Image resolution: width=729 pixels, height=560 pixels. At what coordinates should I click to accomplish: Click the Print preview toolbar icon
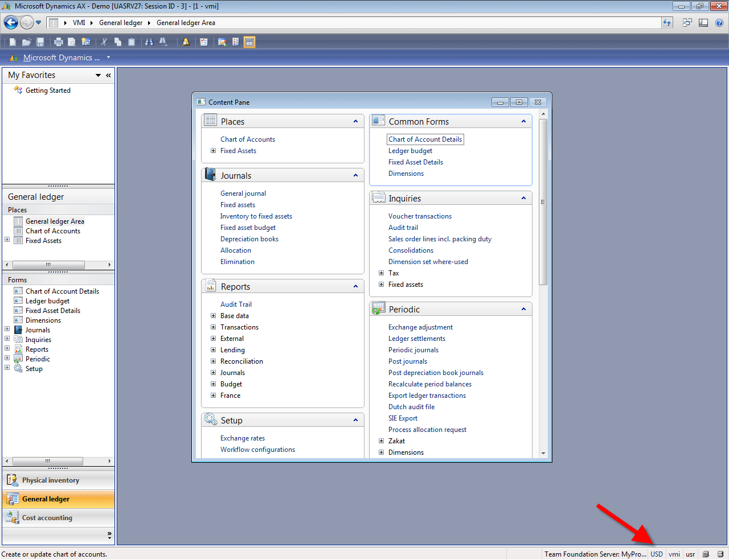click(72, 42)
